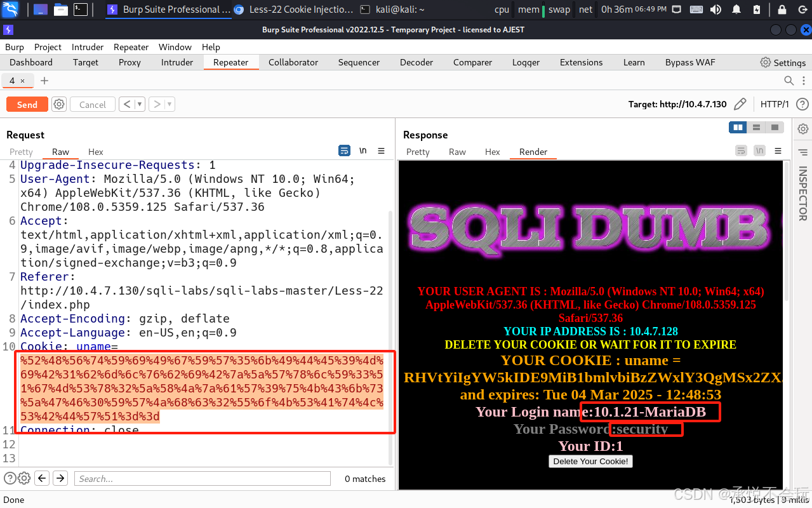Open Inspector settings gear icon
The height and width of the screenshot is (508, 812).
(803, 128)
